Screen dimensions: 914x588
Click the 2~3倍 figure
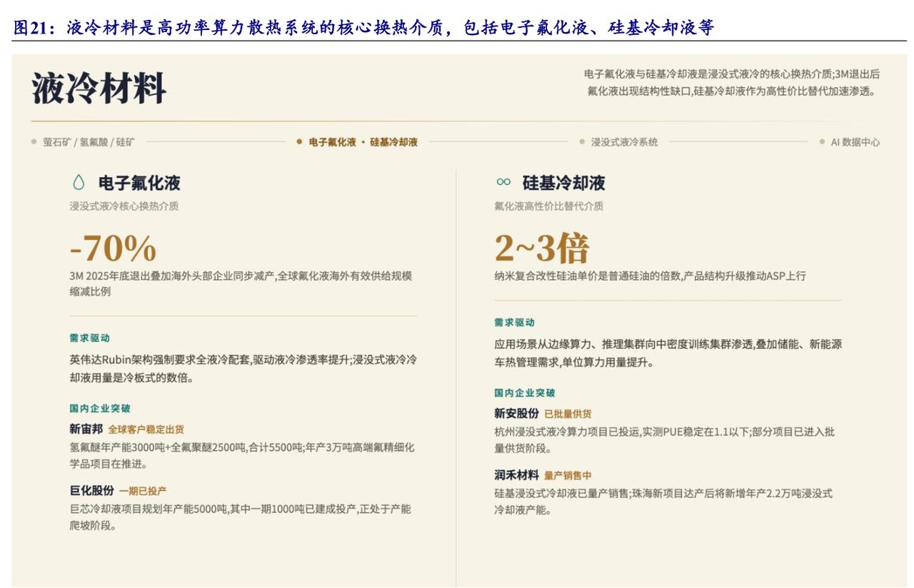[x=542, y=248]
